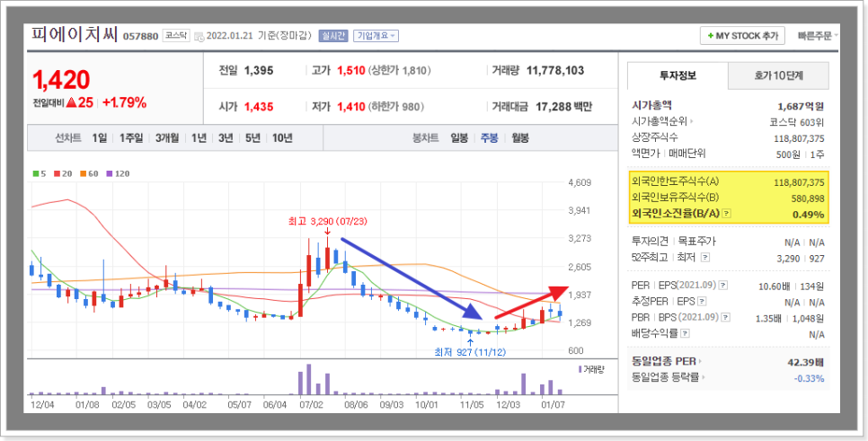Click the clock icon beside the 2022.01.21 date
Viewport: 868px width, 441px height.
point(199,36)
